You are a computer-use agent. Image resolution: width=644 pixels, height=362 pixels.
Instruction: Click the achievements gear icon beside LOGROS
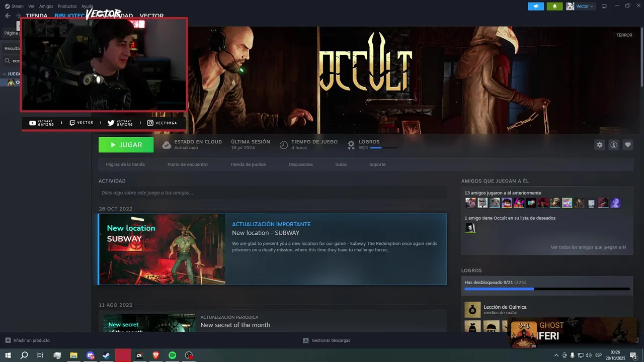351,145
